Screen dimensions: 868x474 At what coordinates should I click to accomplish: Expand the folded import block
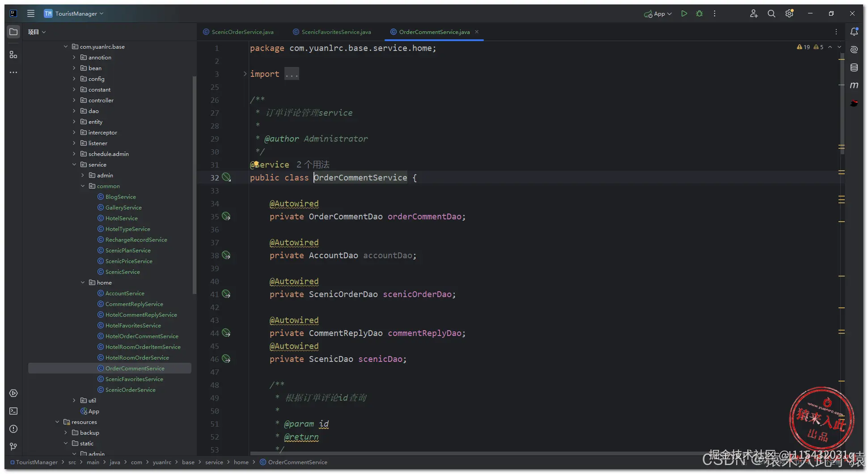click(245, 74)
